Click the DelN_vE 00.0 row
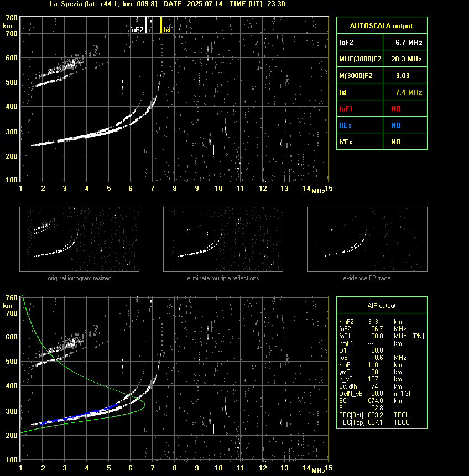Image resolution: width=469 pixels, height=476 pixels. click(375, 394)
